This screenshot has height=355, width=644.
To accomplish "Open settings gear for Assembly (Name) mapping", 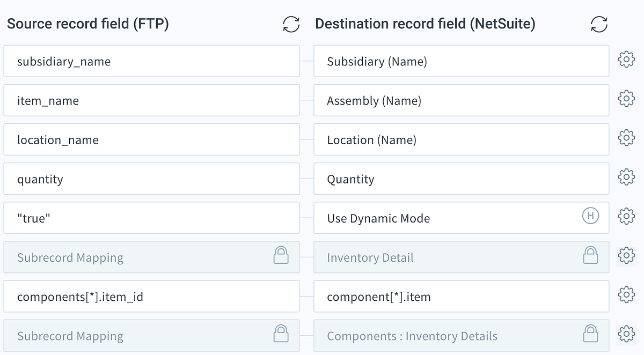I will click(x=626, y=99).
